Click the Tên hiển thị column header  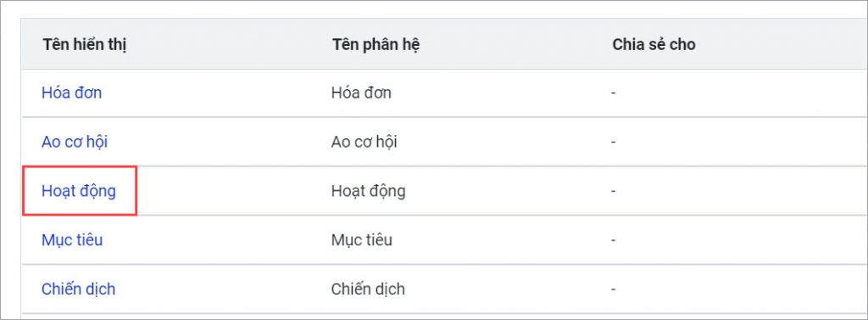coord(85,45)
